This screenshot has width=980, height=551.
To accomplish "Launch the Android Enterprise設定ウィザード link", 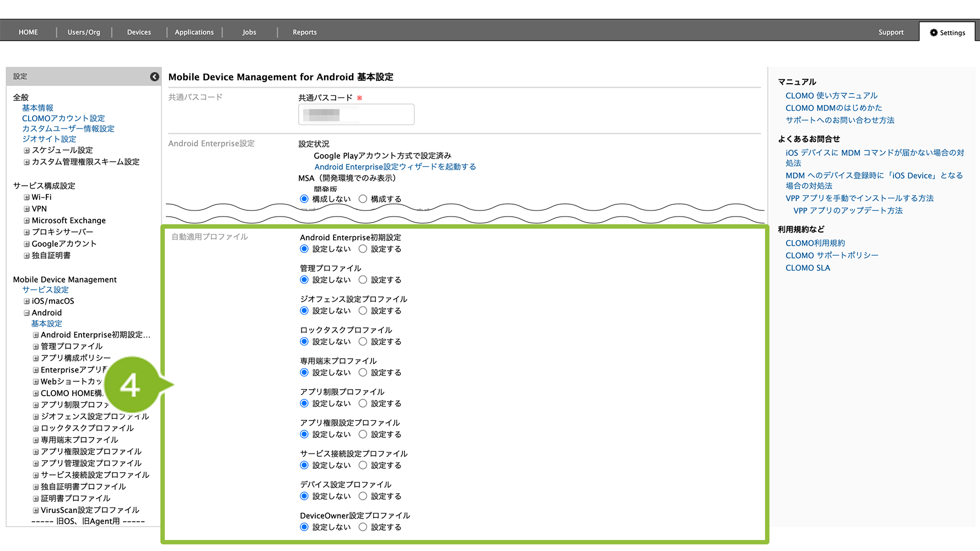I will coord(395,167).
